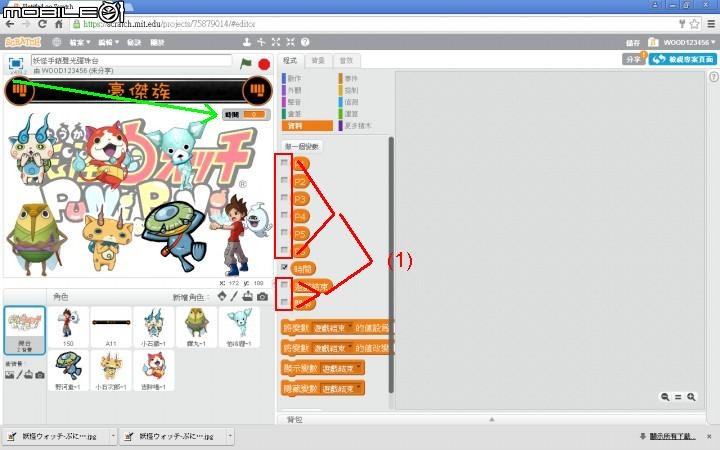This screenshot has height=450, width=720.
Task: Open options arrow for second downloaded jpg
Action: click(x=230, y=436)
